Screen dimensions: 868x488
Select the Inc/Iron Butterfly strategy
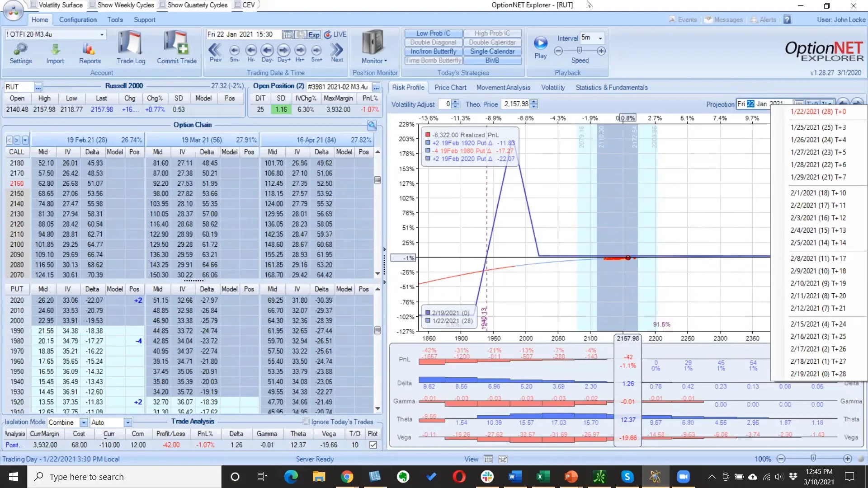point(433,52)
